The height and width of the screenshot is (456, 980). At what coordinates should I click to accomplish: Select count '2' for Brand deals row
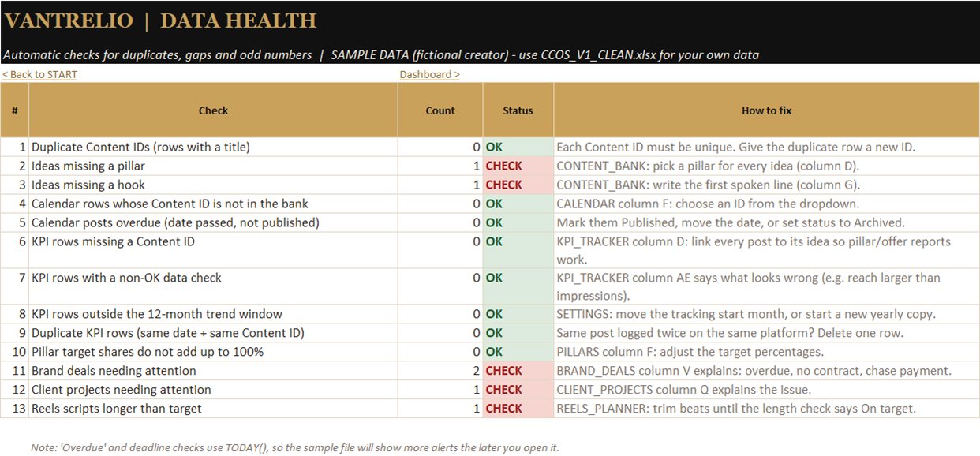tap(440, 371)
